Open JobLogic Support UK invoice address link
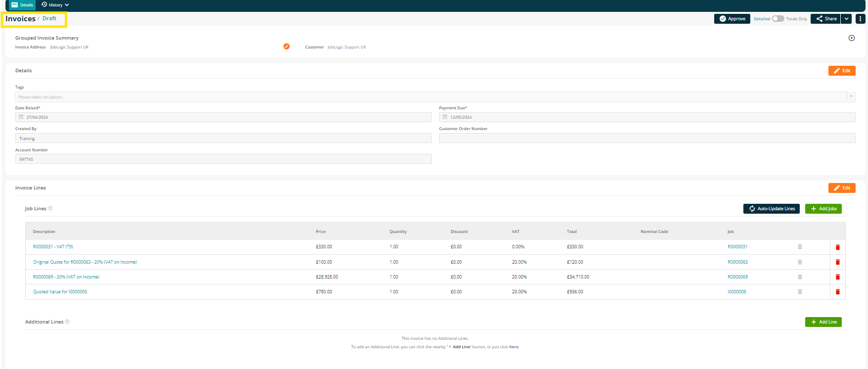 (69, 47)
